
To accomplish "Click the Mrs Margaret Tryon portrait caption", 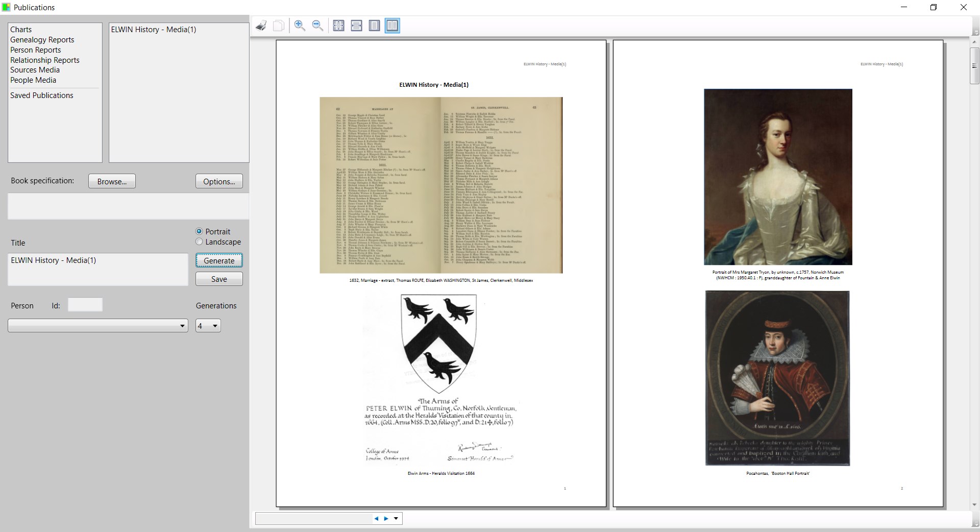I will tap(778, 275).
